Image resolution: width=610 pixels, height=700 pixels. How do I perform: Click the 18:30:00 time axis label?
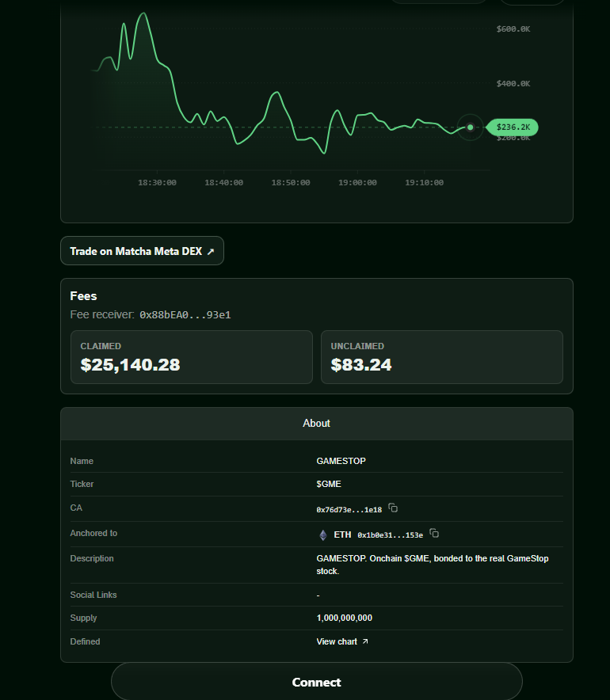[x=157, y=183]
